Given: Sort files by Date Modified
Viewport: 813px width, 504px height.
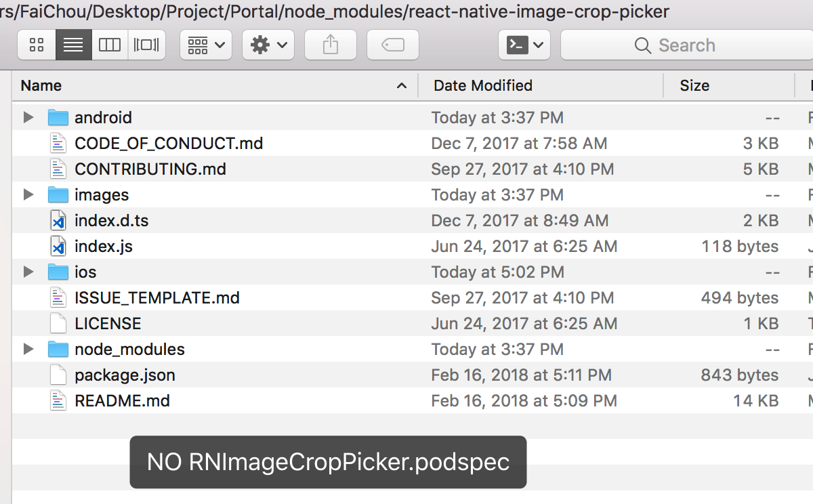Looking at the screenshot, I should [482, 85].
